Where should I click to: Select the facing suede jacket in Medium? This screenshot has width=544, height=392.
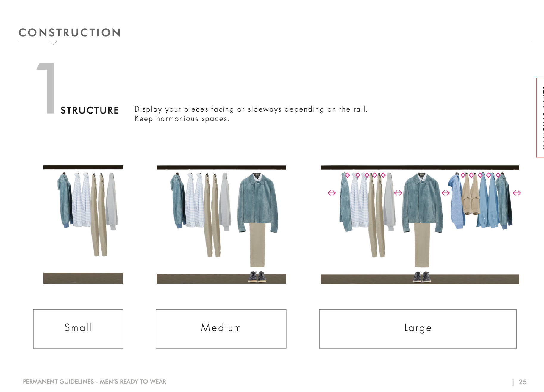point(258,202)
